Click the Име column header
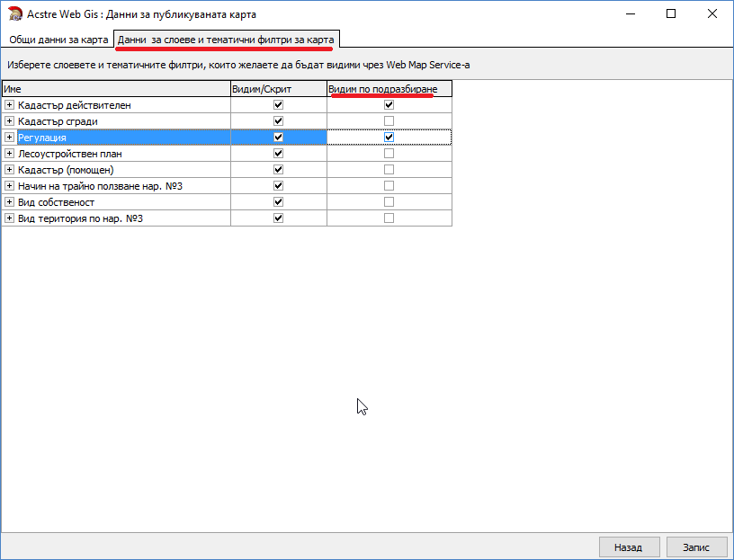 tap(115, 89)
